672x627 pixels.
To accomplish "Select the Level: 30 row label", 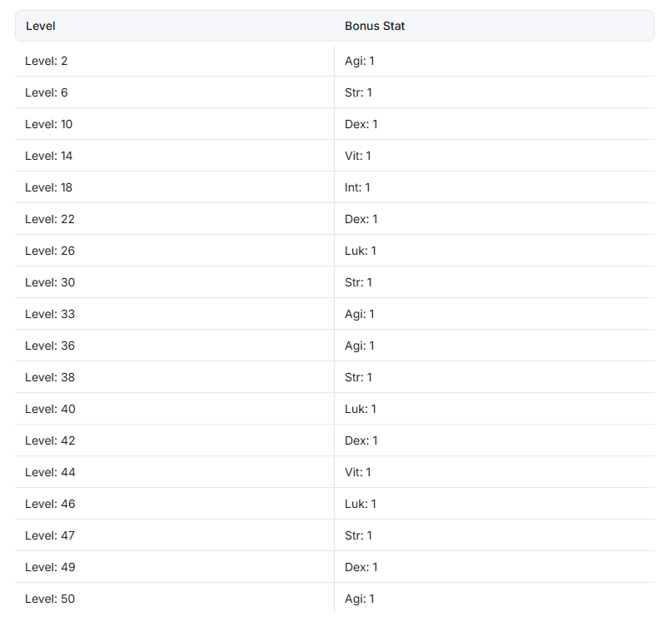I will (50, 283).
